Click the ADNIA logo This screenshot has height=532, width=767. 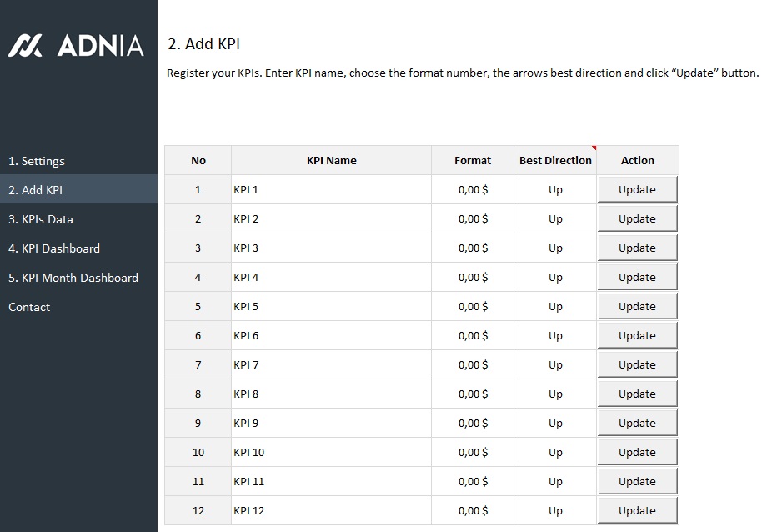coord(76,46)
